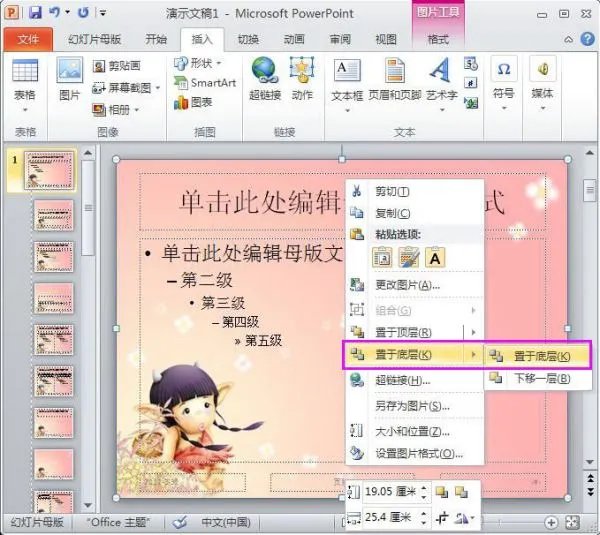The image size is (600, 535).
Task: Open the 屏幕截图 screenshot dropdown
Action: click(x=126, y=87)
